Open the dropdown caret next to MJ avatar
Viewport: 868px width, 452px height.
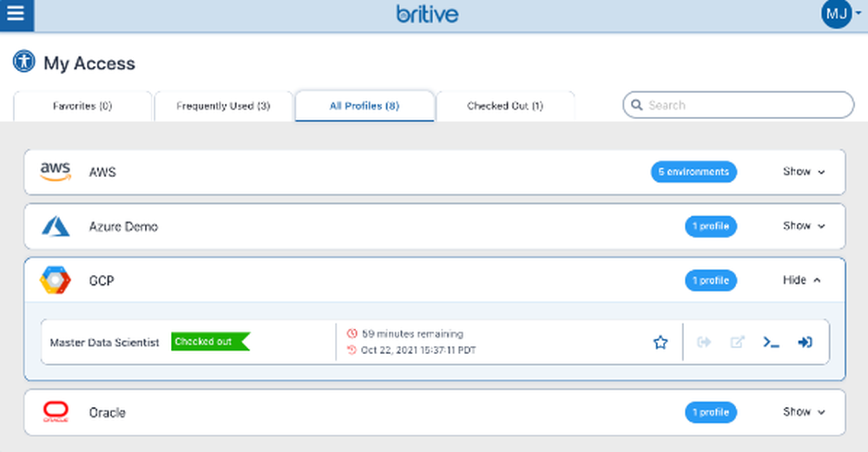click(x=858, y=13)
